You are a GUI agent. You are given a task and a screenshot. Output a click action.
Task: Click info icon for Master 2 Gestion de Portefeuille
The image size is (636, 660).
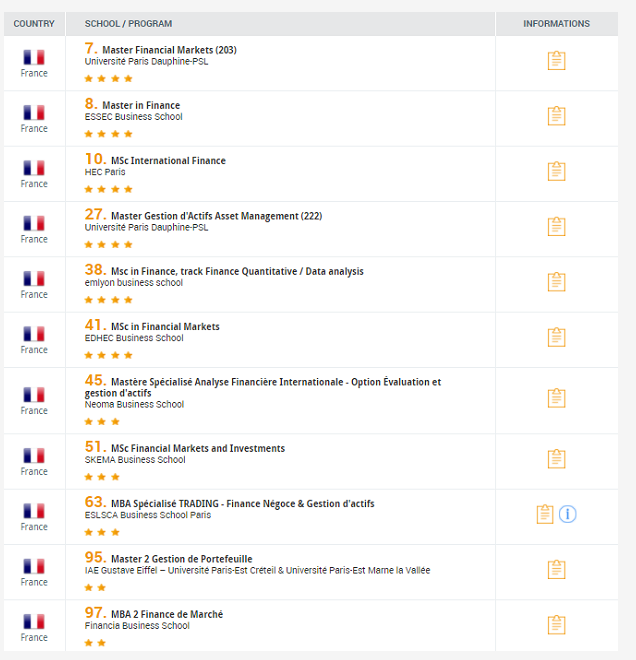[x=556, y=570]
